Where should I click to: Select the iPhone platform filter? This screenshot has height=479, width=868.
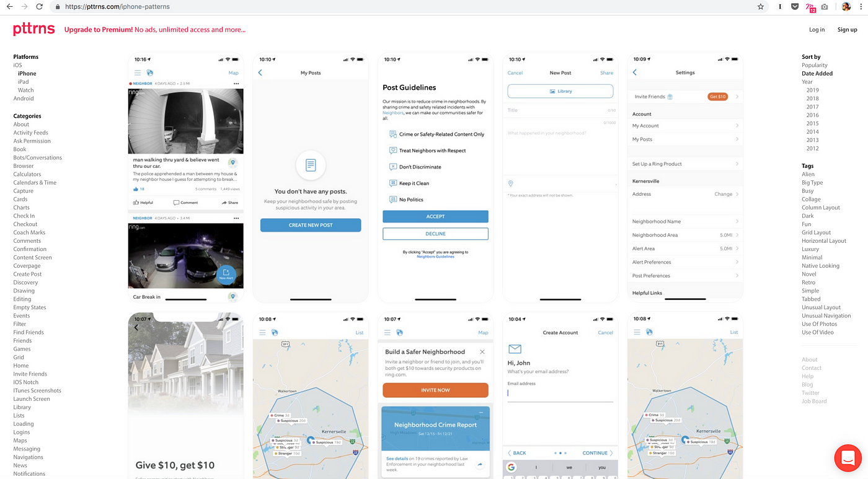(27, 73)
